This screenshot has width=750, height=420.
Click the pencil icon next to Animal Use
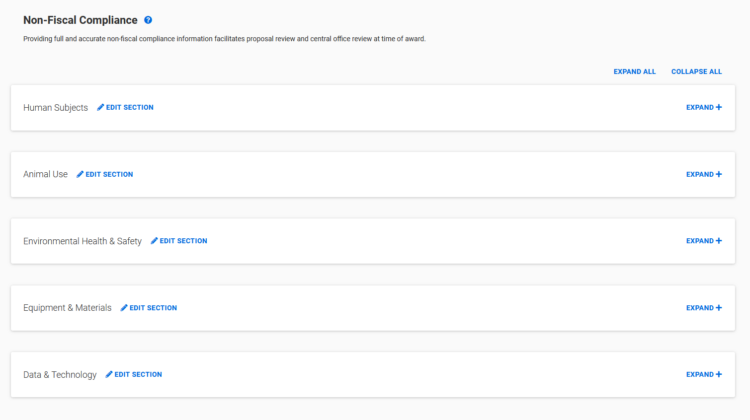pyautogui.click(x=80, y=174)
